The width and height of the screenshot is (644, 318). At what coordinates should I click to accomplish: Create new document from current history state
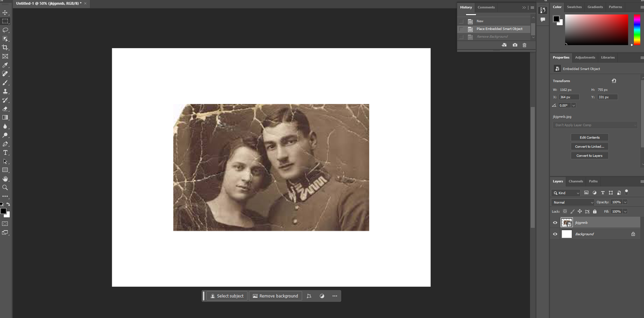[x=504, y=45]
